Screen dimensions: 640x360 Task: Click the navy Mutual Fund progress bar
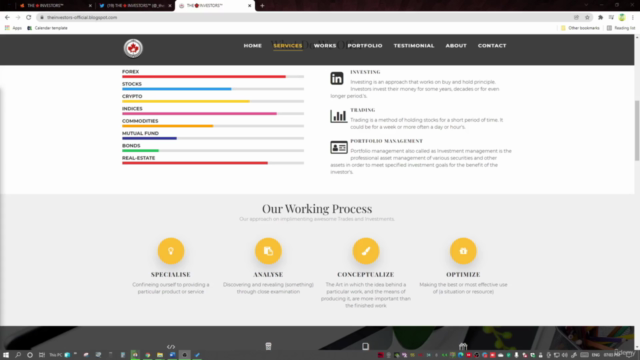point(149,138)
